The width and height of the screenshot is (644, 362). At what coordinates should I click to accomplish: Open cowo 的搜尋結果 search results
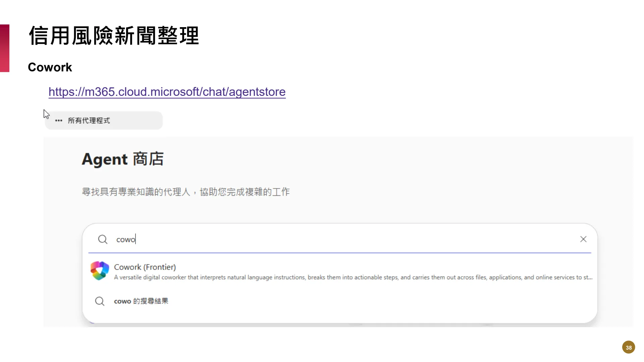(141, 301)
